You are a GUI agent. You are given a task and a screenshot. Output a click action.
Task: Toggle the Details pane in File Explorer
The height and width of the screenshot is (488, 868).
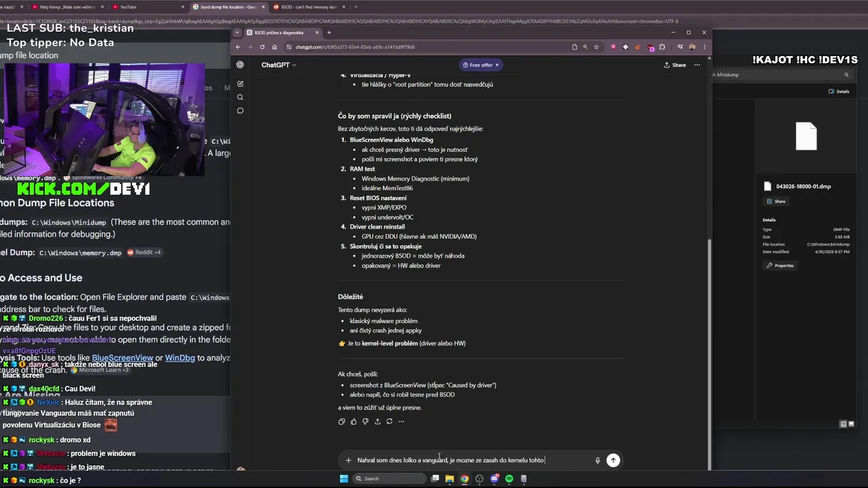coord(839,91)
